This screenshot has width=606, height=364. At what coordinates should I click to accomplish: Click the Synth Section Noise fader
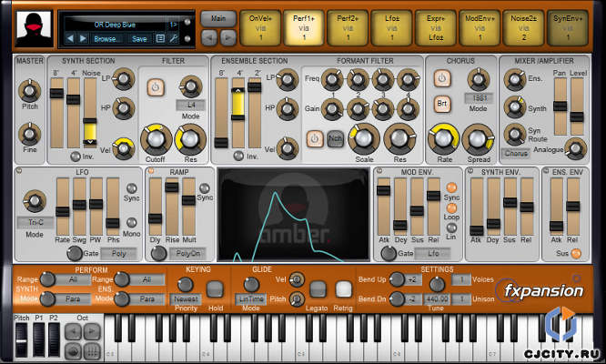tap(90, 113)
